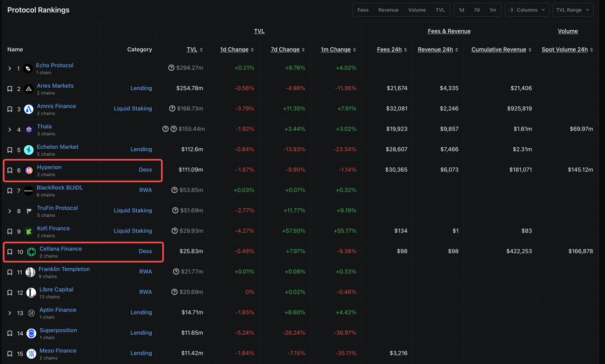Click Dexs category for Hyperion
Image resolution: width=605 pixels, height=364 pixels.
[x=145, y=169]
